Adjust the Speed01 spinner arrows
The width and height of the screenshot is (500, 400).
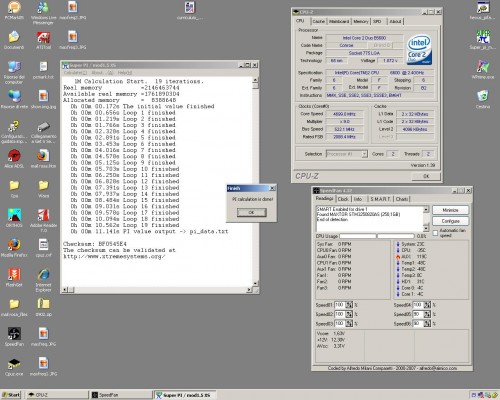pos(349,305)
